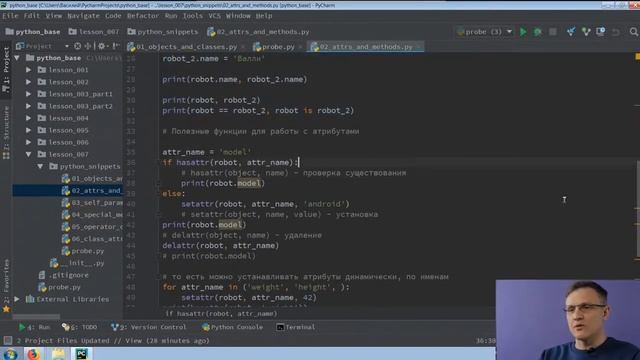
Task: Expand the lesson_002 folder
Action: pos(29,82)
